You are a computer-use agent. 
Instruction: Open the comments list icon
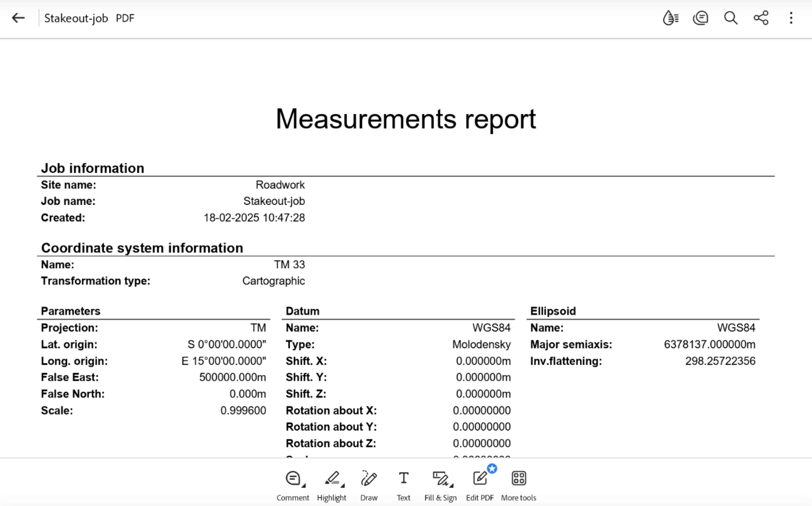coord(700,18)
